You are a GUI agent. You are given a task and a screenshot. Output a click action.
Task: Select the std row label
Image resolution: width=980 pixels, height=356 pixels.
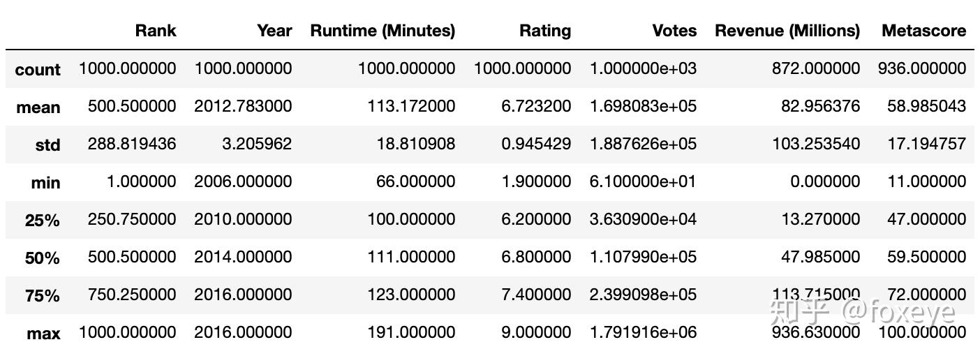pos(48,144)
